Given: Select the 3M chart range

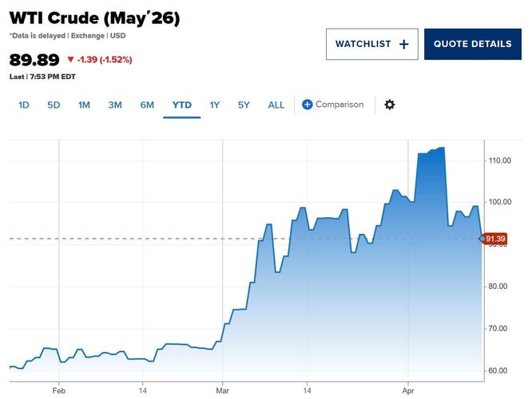Looking at the screenshot, I should (115, 105).
